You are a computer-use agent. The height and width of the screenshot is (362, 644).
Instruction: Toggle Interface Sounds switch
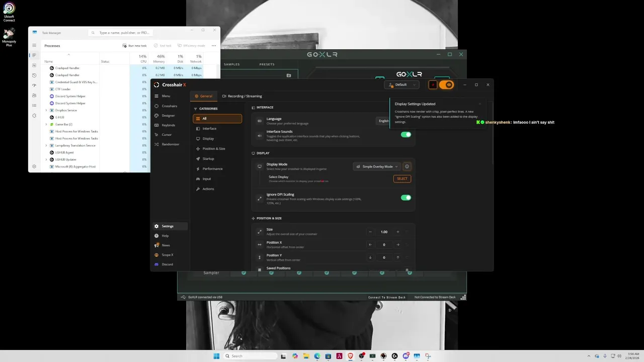[x=406, y=135]
